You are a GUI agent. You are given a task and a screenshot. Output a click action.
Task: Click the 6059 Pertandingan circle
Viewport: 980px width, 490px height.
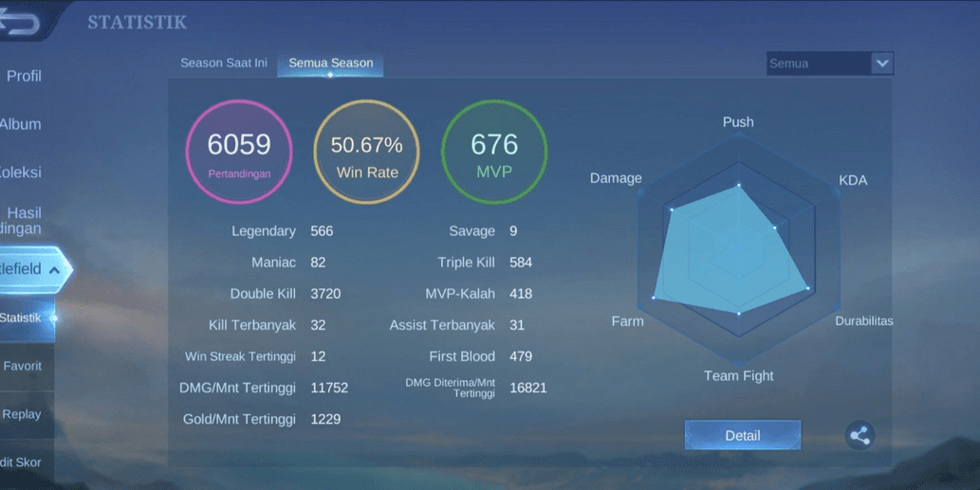239,152
